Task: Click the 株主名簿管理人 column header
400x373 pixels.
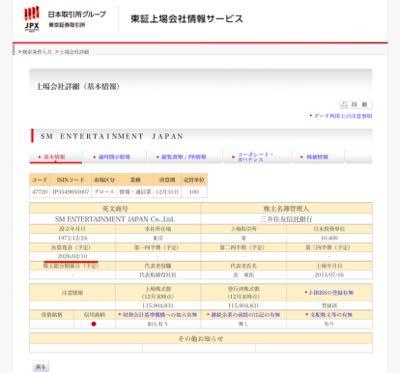Action: 287,209
